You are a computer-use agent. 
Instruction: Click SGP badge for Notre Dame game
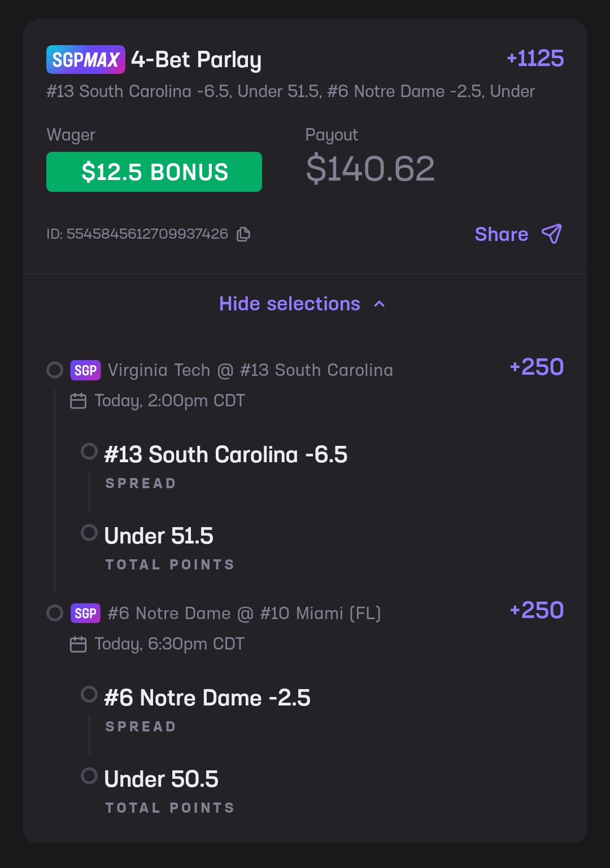click(85, 613)
